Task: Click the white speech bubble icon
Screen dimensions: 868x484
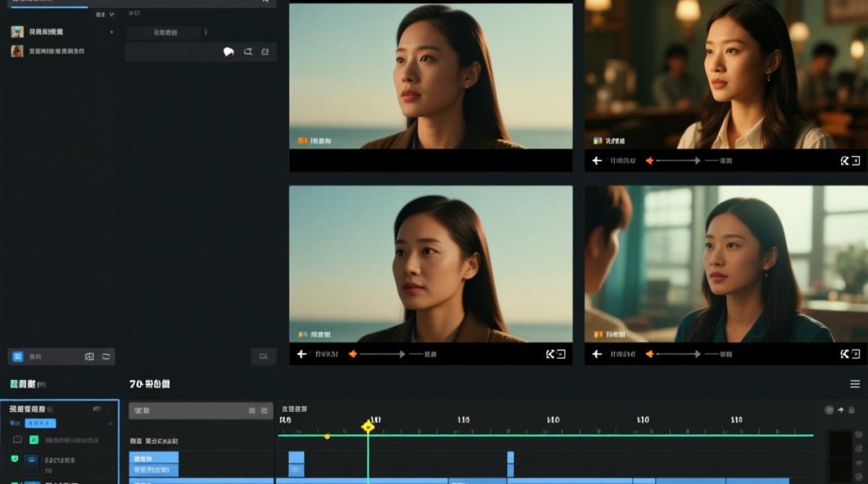Action: coord(229,52)
